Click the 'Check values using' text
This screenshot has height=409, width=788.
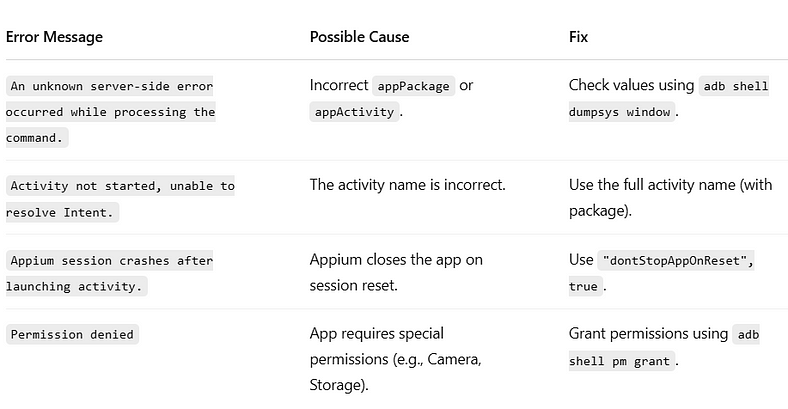631,85
